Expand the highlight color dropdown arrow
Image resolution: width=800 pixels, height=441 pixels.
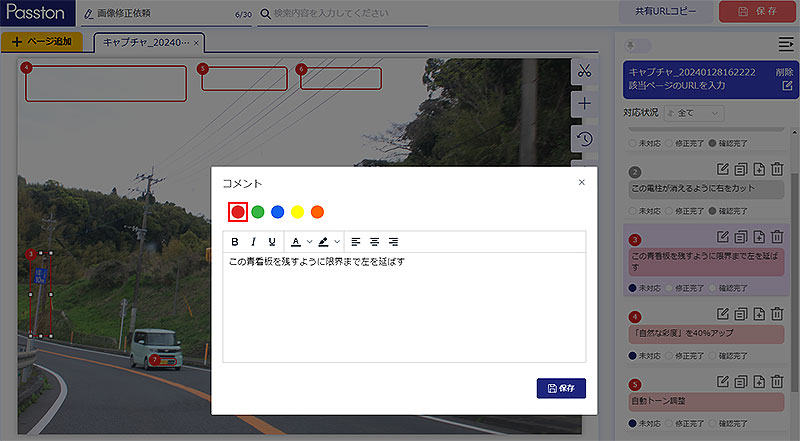[337, 242]
